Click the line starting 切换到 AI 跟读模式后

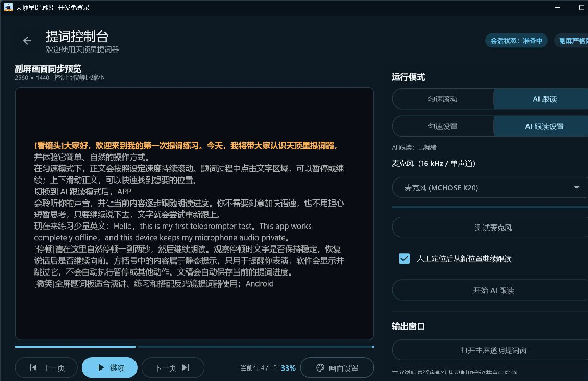click(83, 192)
